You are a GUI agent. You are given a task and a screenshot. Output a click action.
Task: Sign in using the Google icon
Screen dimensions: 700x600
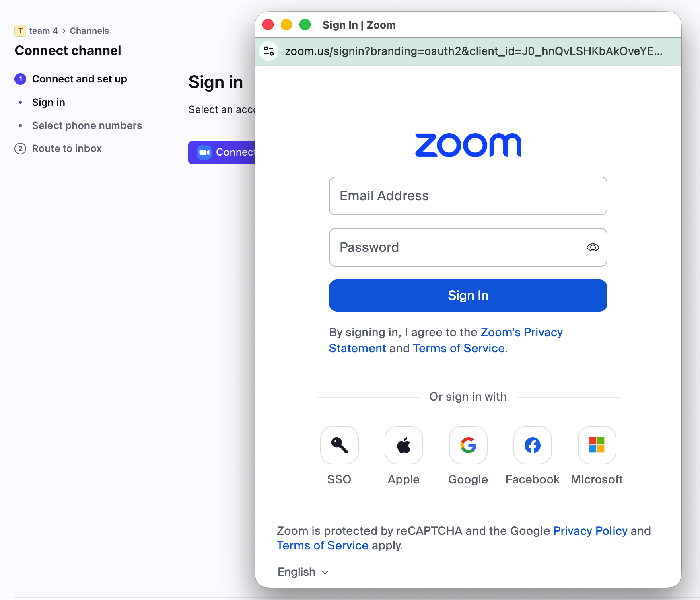468,445
